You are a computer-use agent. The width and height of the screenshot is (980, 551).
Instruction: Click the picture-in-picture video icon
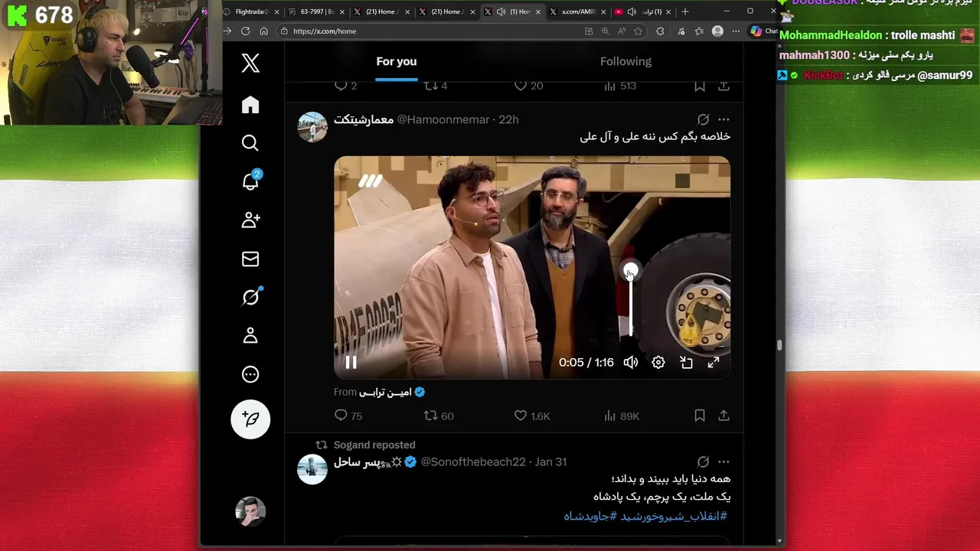point(686,363)
